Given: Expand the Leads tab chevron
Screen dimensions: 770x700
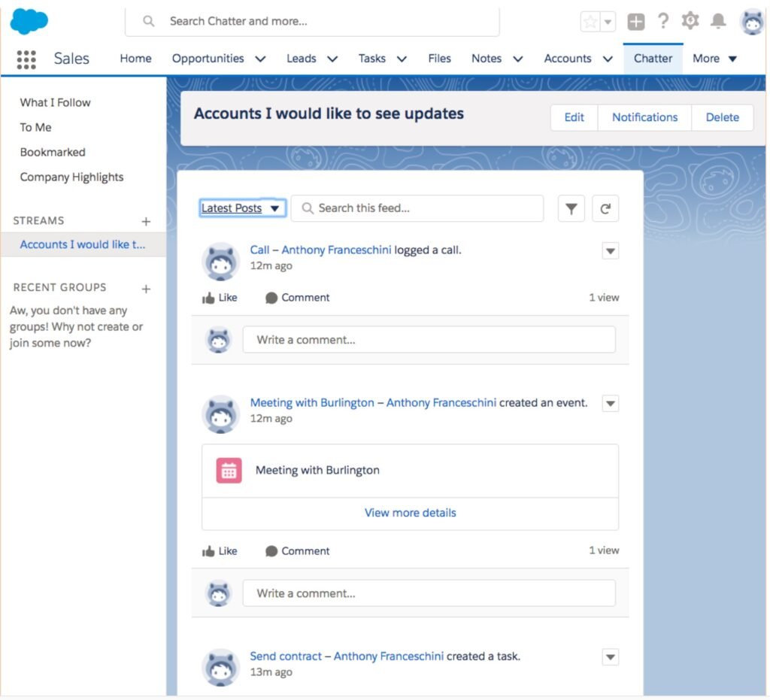Looking at the screenshot, I should pos(332,59).
